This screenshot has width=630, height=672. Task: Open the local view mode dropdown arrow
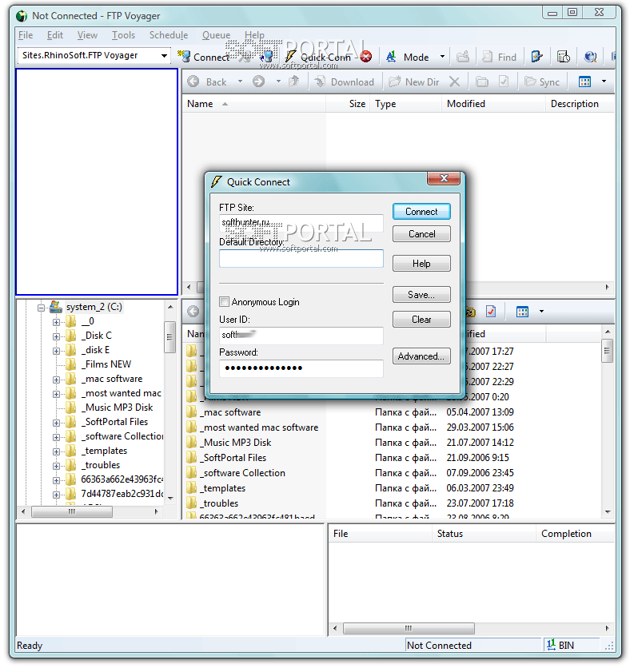click(x=541, y=311)
